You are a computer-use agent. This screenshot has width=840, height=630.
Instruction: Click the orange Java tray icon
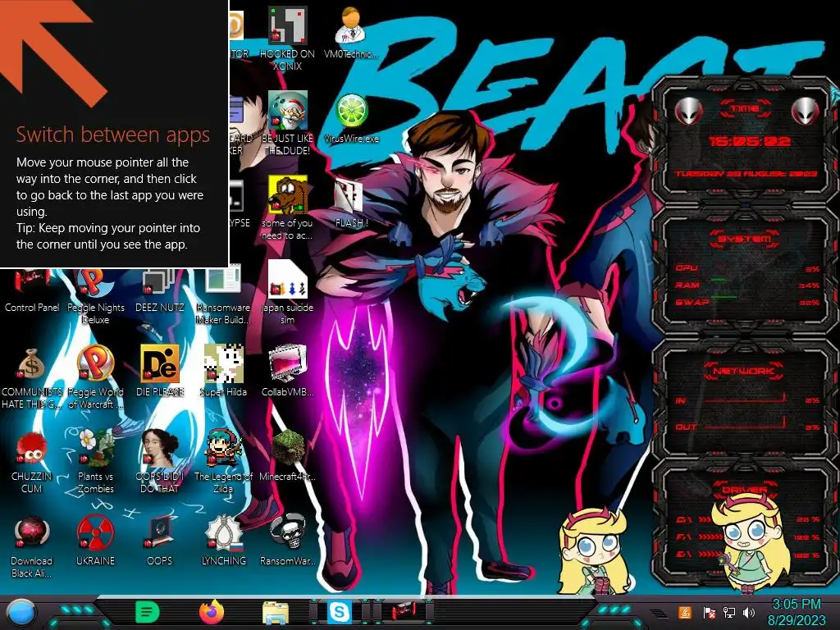[684, 612]
